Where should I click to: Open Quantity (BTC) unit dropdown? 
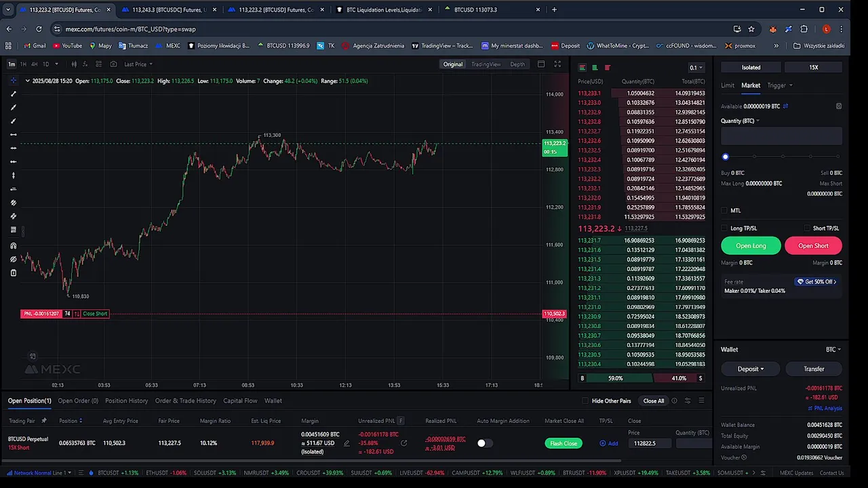point(740,121)
